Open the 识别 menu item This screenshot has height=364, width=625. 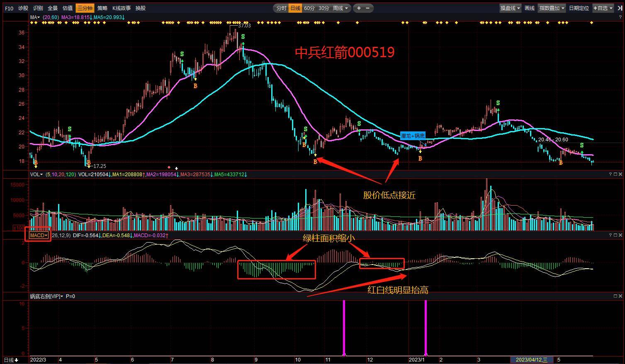click(x=38, y=8)
